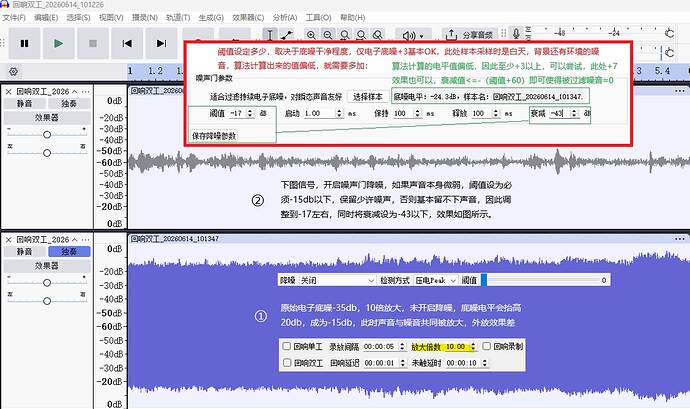Click the upper track pan slider knob
The width and height of the screenshot is (690, 409).
47,153
